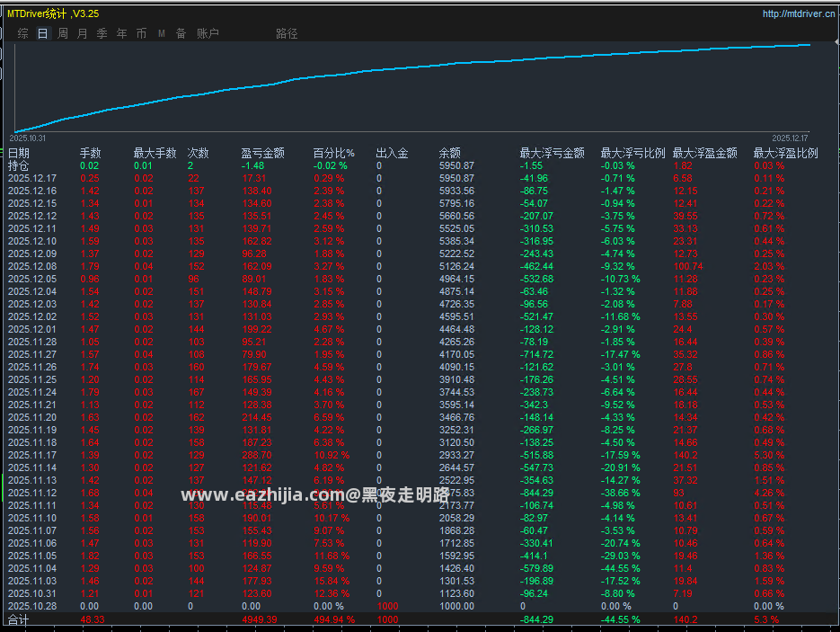Click the 最大浮盈金额 column header
Screen dimensions: 840x632
click(704, 153)
